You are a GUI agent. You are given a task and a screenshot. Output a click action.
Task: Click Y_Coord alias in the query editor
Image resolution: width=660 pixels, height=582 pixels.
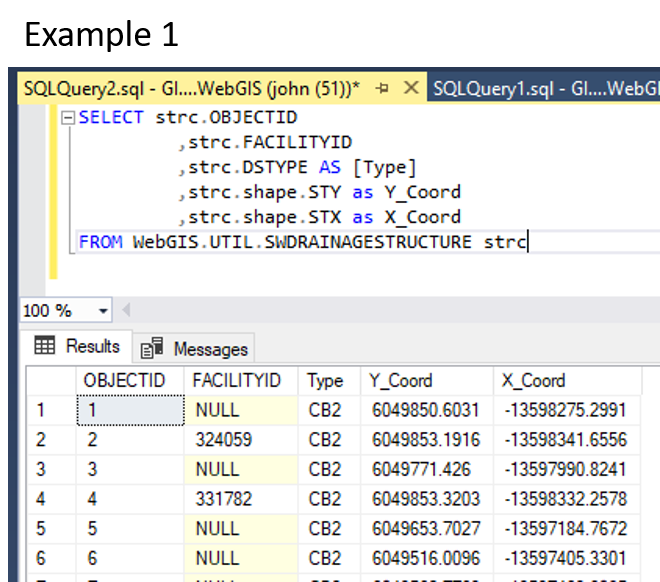tap(423, 193)
